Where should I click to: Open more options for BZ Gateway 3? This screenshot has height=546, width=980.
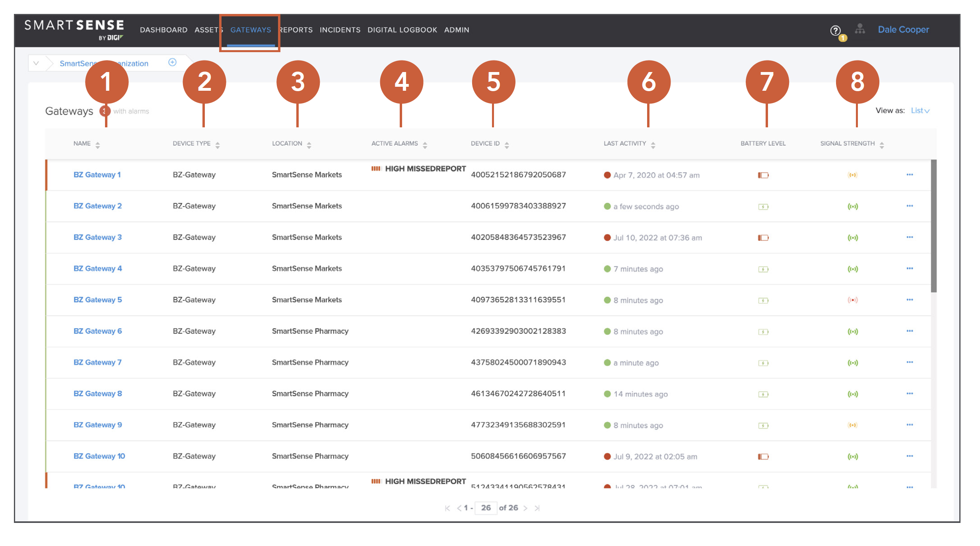pyautogui.click(x=910, y=237)
